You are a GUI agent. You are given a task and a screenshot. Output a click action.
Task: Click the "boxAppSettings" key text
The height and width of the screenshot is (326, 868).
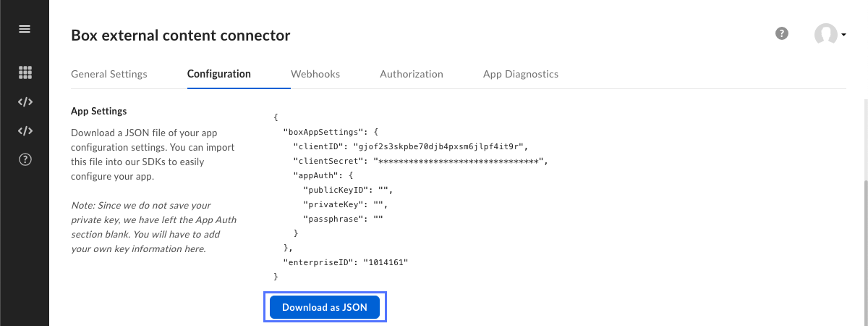323,132
